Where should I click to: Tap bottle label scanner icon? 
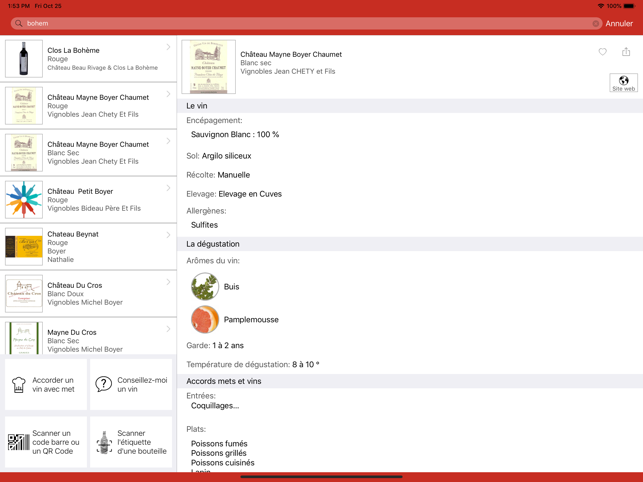[x=104, y=442]
